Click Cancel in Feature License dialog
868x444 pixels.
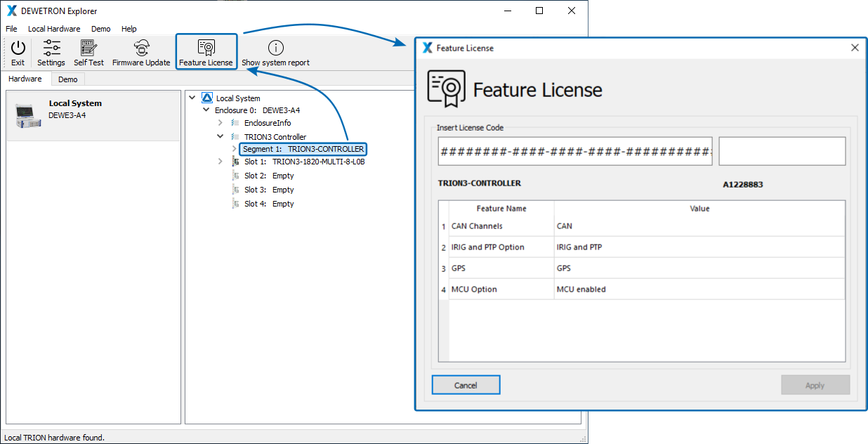(466, 385)
